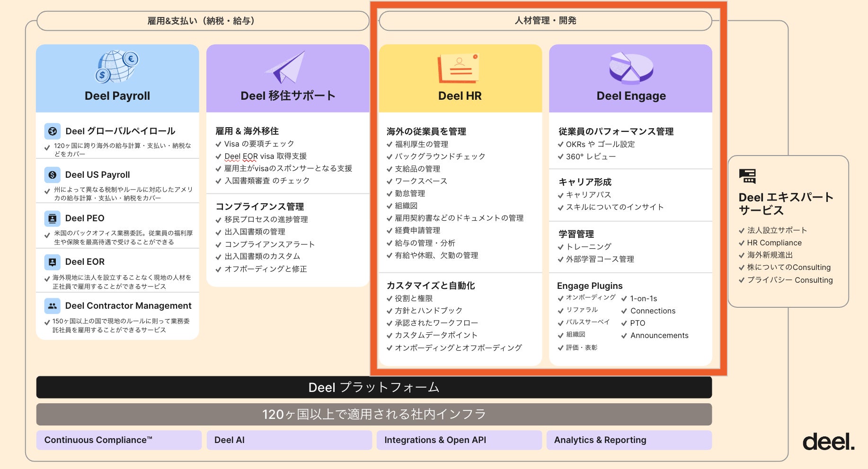
Task: Click the Deel HR ID card icon
Action: (458, 68)
